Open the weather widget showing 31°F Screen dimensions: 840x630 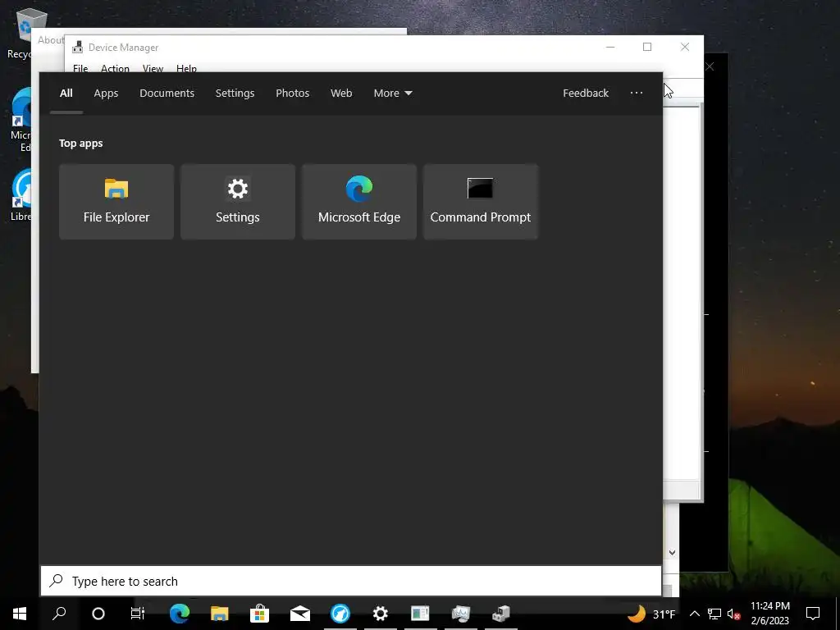(651, 614)
